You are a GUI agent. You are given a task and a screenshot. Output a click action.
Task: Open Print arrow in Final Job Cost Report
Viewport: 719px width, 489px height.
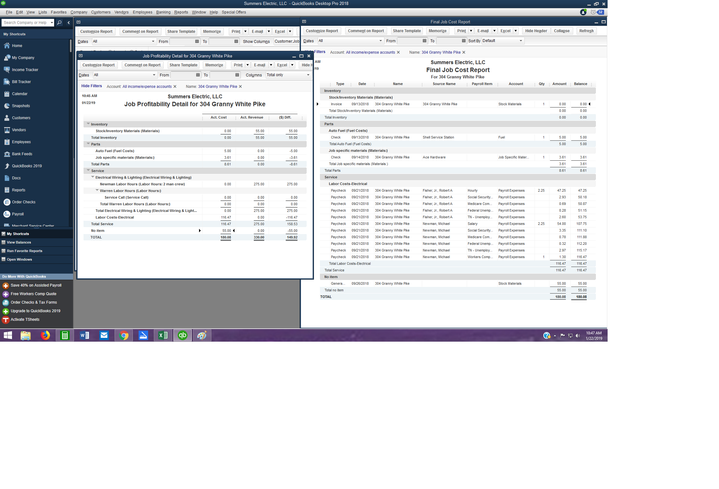(x=471, y=31)
